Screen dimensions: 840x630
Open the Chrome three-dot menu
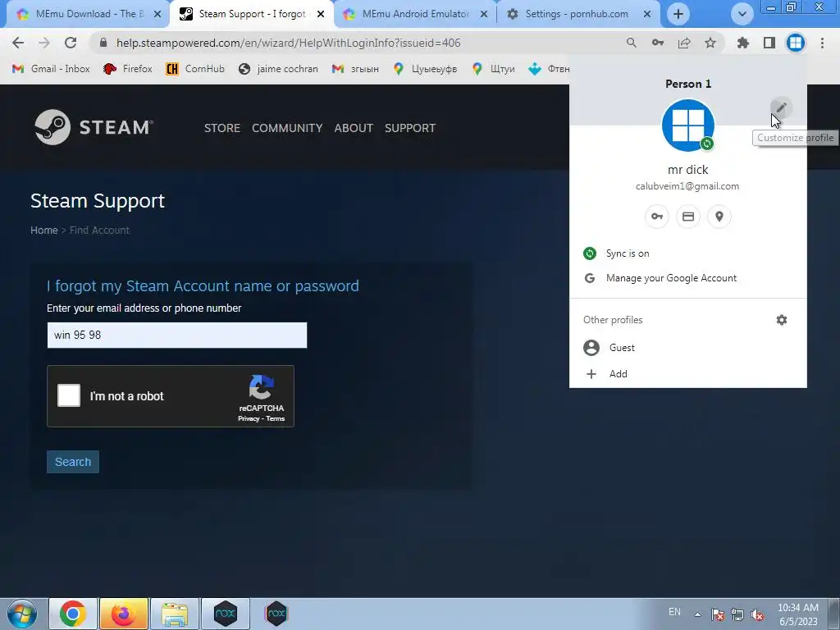822,43
